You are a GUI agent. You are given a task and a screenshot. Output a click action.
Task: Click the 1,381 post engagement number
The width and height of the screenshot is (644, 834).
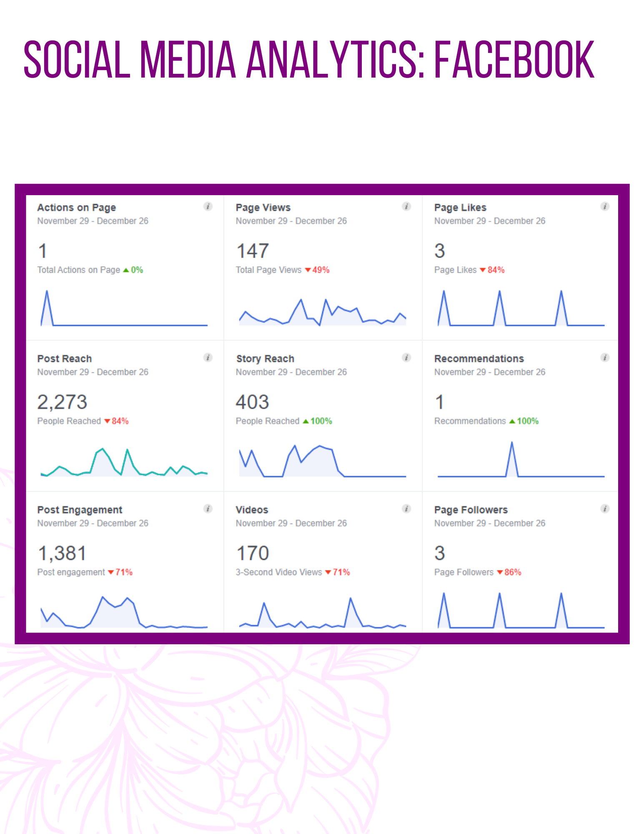tap(62, 553)
